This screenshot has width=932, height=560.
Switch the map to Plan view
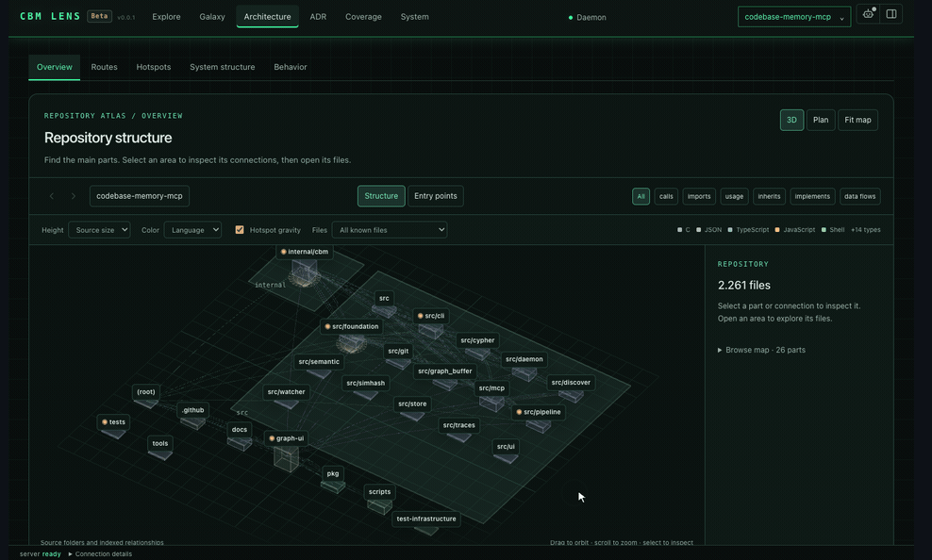click(821, 120)
